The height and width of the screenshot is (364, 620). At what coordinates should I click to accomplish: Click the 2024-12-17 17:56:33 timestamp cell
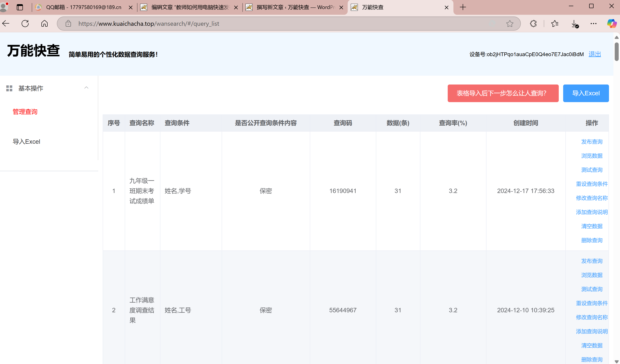pyautogui.click(x=525, y=191)
